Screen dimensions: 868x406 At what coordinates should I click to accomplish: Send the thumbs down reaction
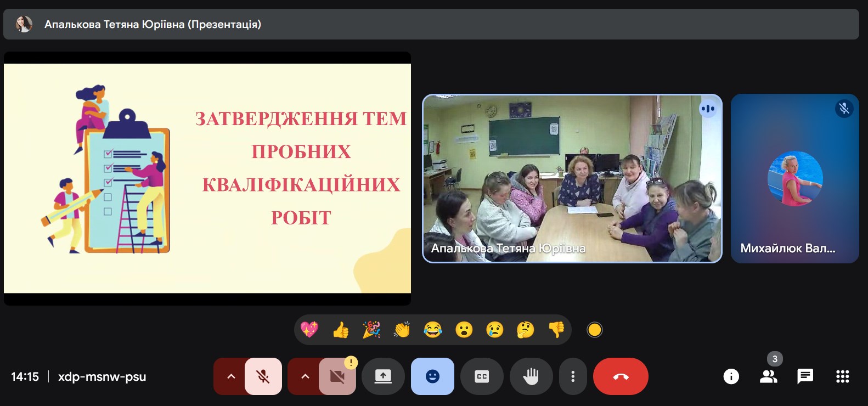click(556, 330)
